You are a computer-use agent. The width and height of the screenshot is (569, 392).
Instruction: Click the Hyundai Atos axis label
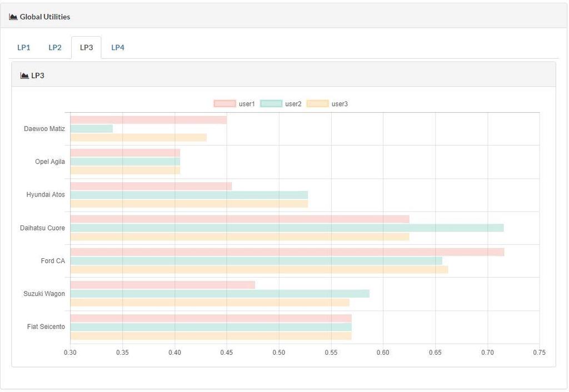pyautogui.click(x=46, y=195)
